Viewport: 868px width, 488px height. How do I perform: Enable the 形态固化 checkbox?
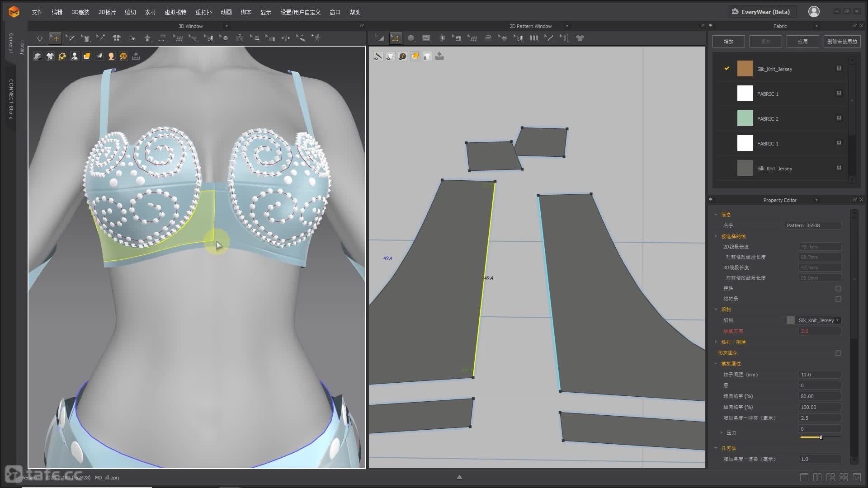coord(838,353)
